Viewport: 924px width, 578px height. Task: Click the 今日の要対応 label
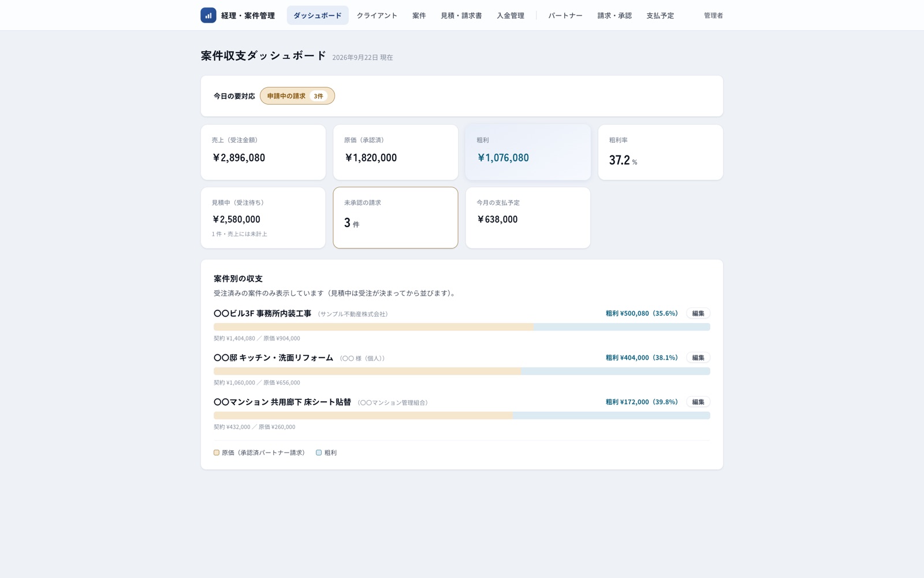coord(234,96)
